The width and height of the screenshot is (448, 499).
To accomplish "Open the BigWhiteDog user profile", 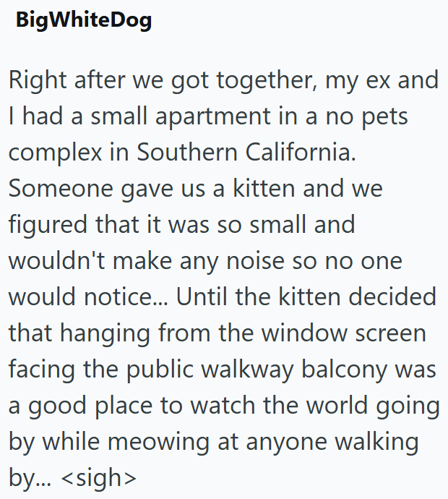I will pyautogui.click(x=84, y=20).
